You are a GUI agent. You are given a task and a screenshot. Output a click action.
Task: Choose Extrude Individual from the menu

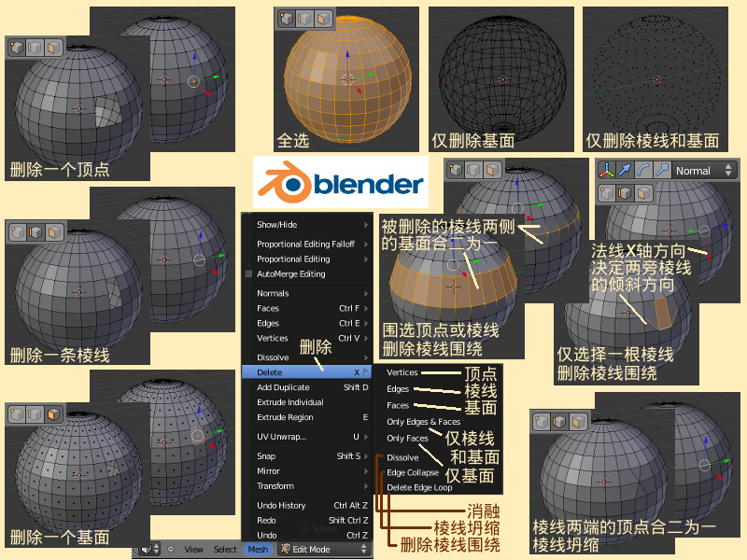tap(307, 402)
